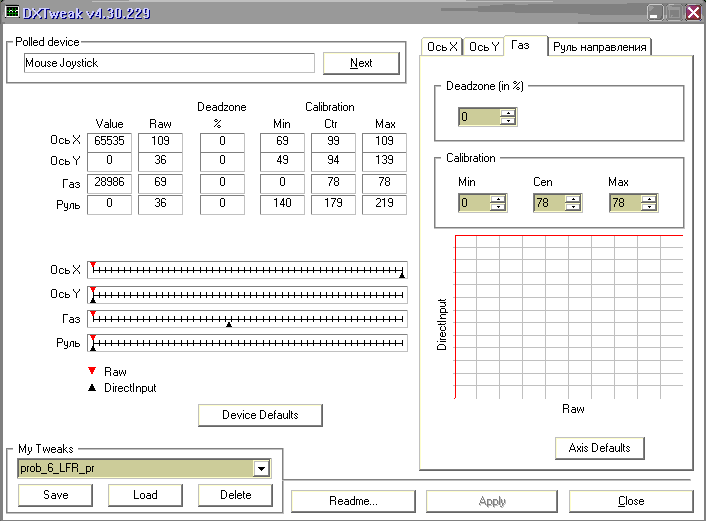Switch to the Ось Y tab

coord(484,47)
